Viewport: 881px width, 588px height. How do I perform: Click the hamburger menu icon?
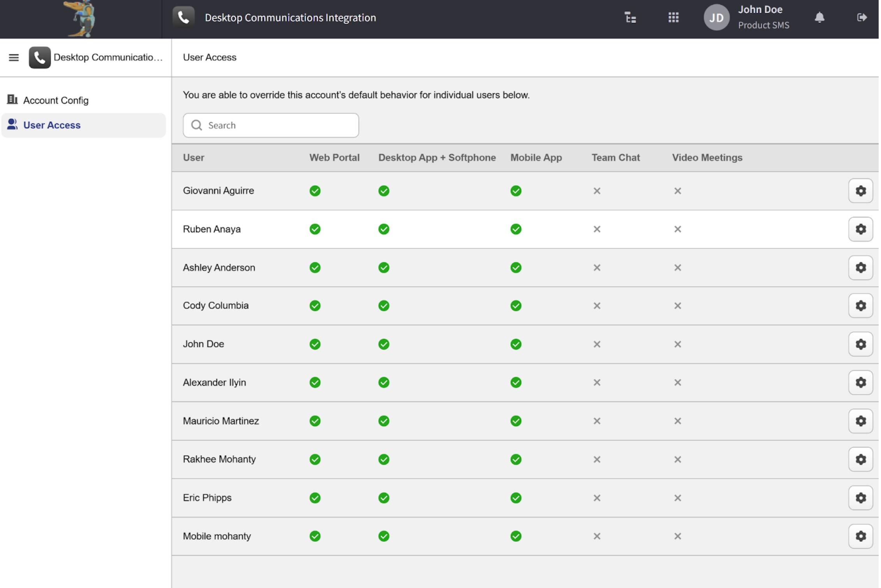point(14,58)
